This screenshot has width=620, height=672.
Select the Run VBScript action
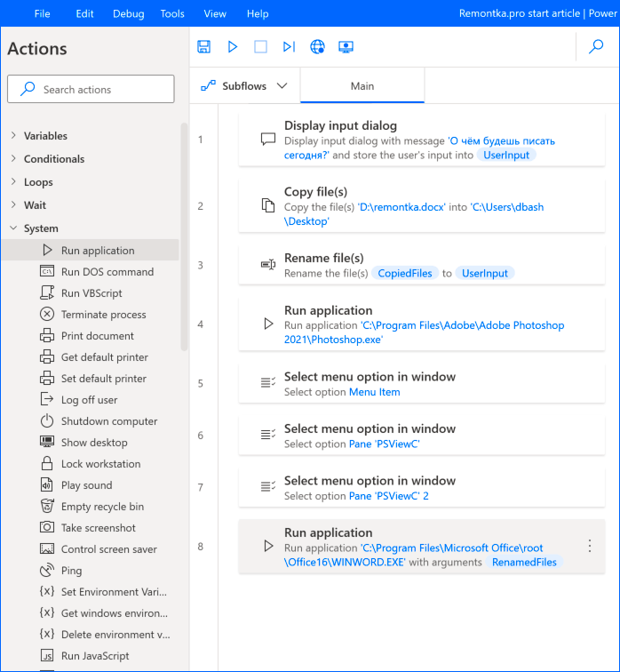click(x=91, y=293)
